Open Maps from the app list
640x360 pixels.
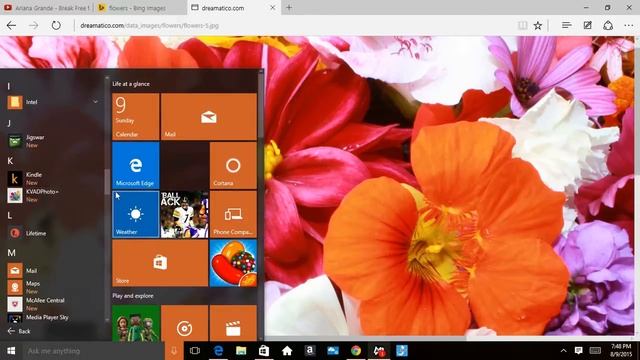[x=53, y=287]
